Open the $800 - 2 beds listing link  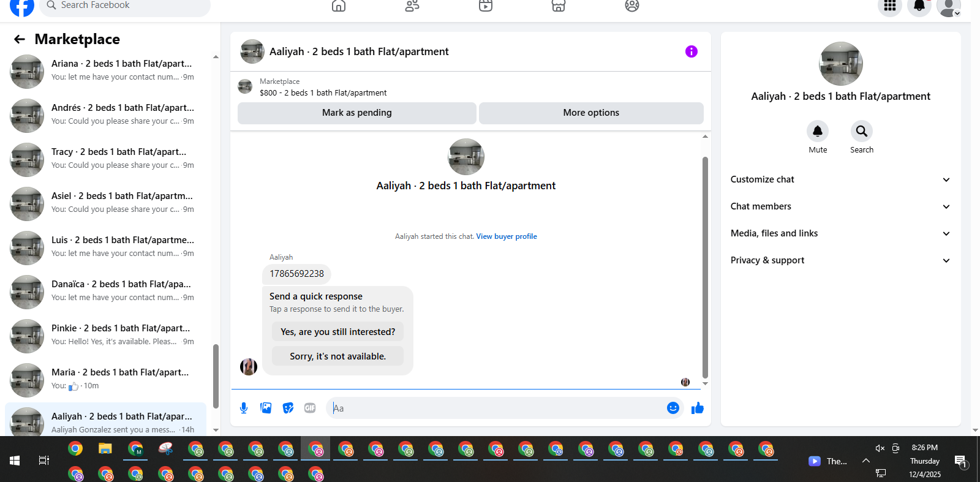tap(323, 93)
